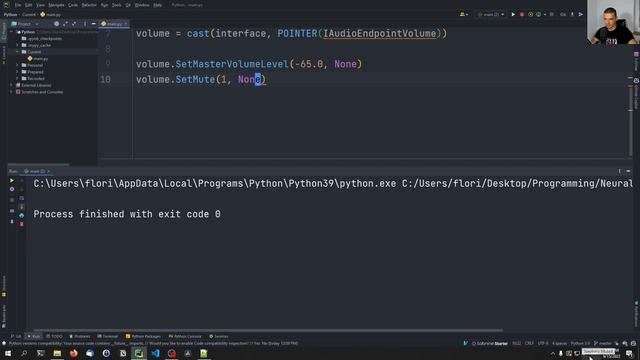Click the Project tool window side tab
Viewport: 640px width, 360px height.
tap(4, 32)
